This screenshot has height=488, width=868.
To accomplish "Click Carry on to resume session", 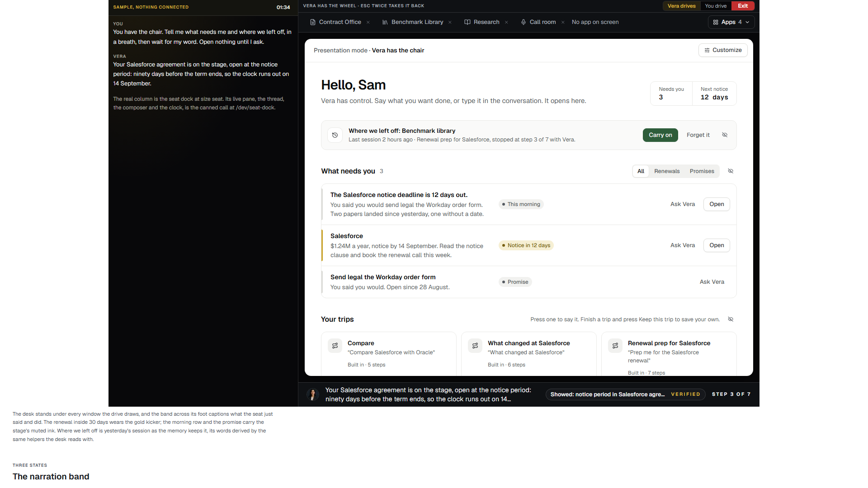I will coord(660,135).
